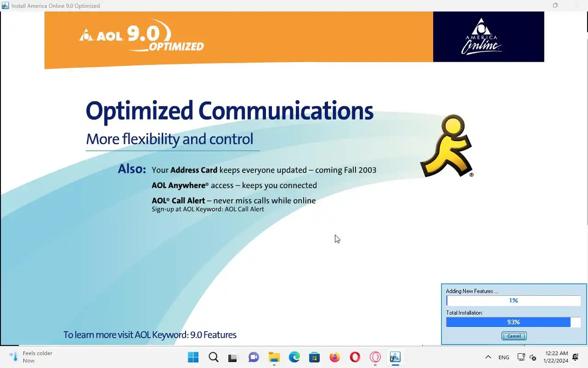This screenshot has width=588, height=368.
Task: Select the AOL installer taskbar icon
Action: point(395,357)
